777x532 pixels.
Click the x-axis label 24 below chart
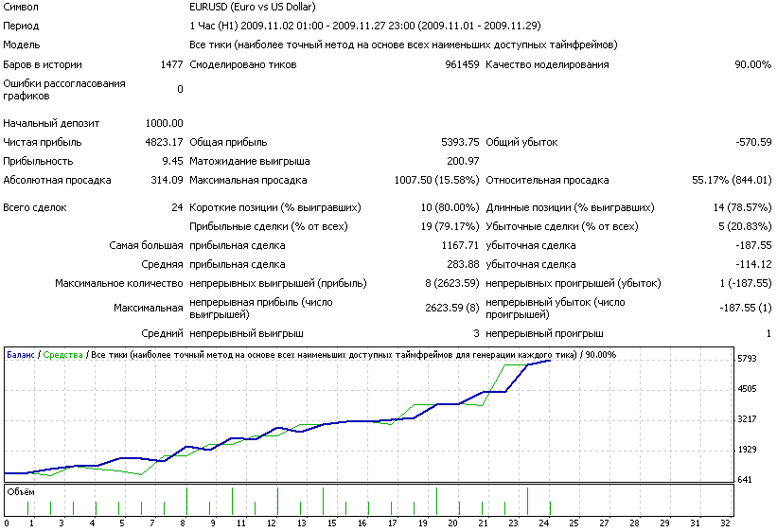point(543,523)
